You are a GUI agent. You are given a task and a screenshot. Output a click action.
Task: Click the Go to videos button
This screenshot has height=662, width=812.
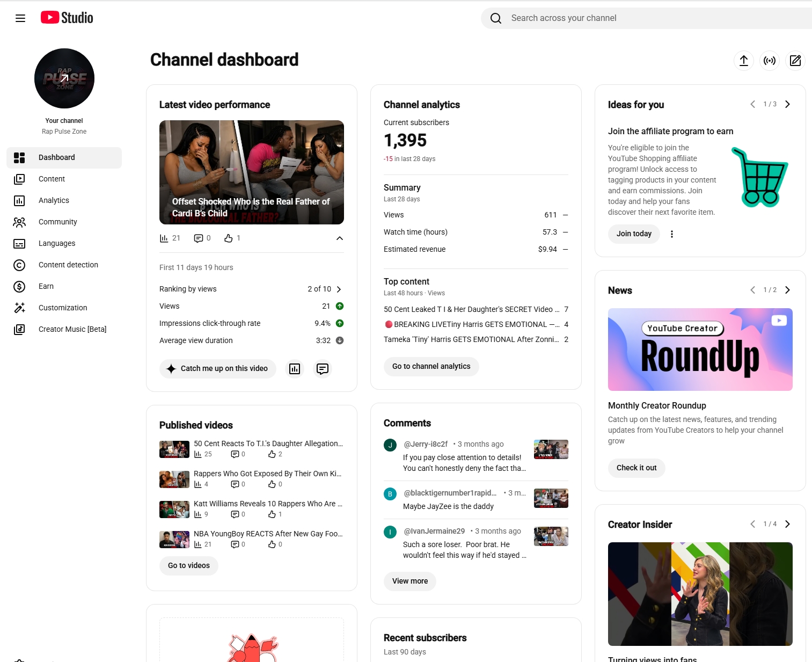tap(189, 566)
